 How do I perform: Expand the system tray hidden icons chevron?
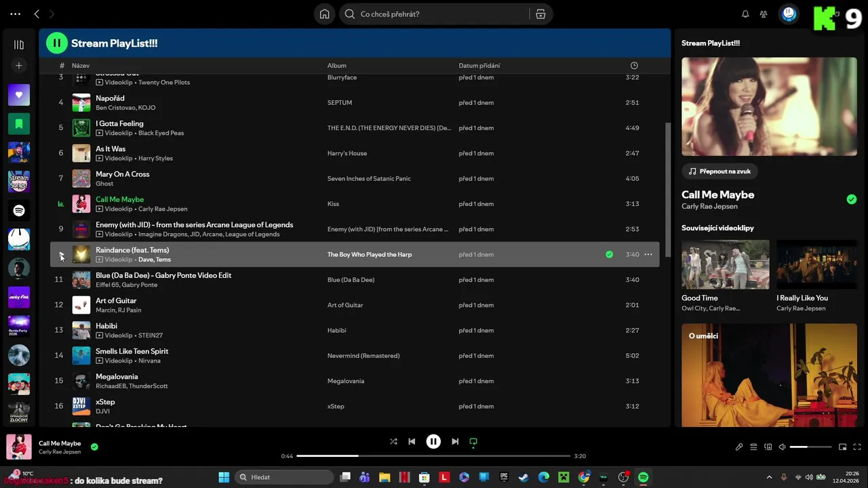pos(769,477)
